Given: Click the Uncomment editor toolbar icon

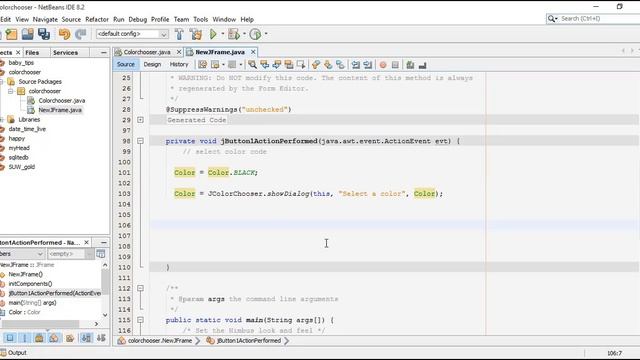Looking at the screenshot, I should click(422, 64).
